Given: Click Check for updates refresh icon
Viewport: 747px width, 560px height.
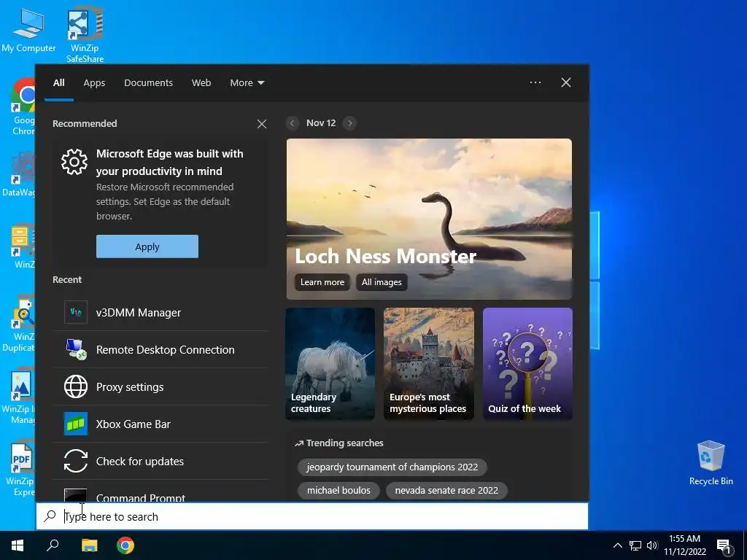Looking at the screenshot, I should click(x=76, y=461).
